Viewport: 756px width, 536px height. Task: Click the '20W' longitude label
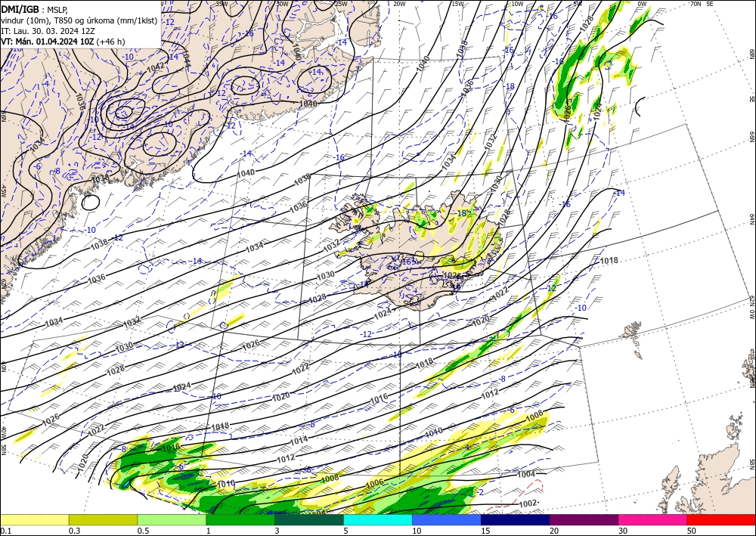[399, 4]
